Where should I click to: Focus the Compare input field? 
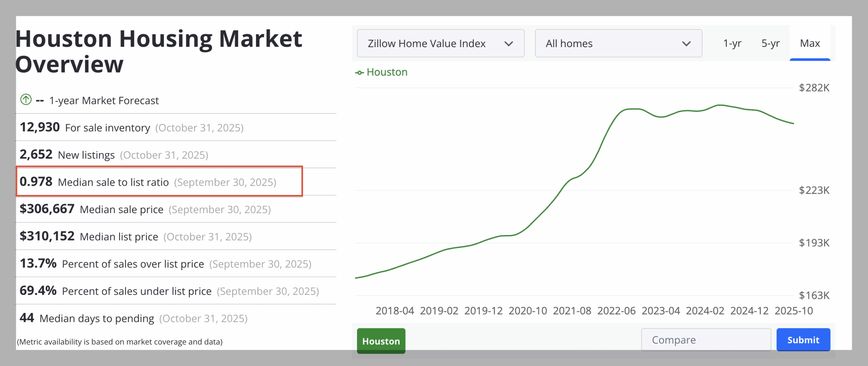pos(706,340)
